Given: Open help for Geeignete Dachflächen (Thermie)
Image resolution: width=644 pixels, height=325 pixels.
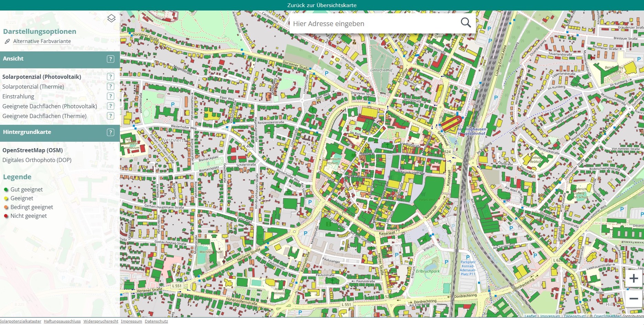Looking at the screenshot, I should click(110, 116).
